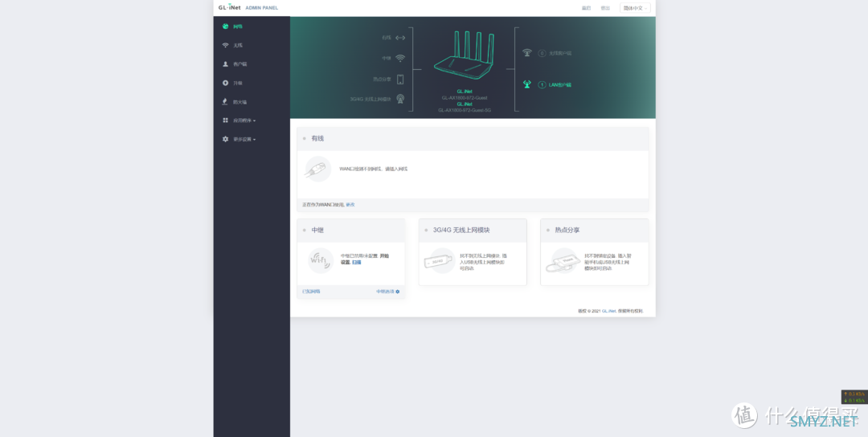Open the 已知网络 known networks link

pyautogui.click(x=311, y=291)
